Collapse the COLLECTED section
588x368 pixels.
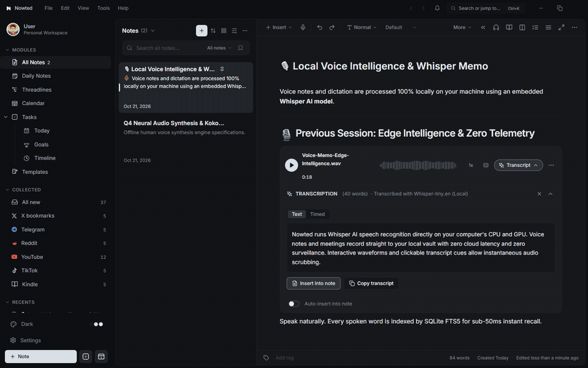click(7, 190)
